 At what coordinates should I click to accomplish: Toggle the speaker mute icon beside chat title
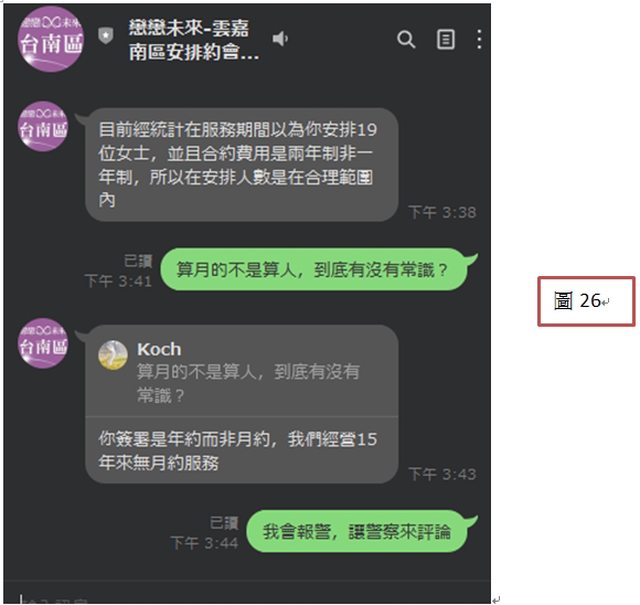(280, 39)
